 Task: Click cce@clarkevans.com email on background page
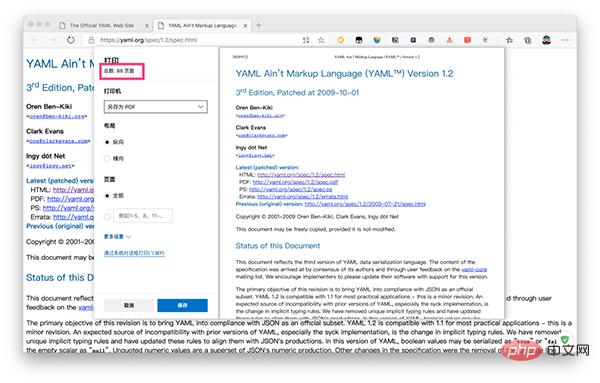59,141
